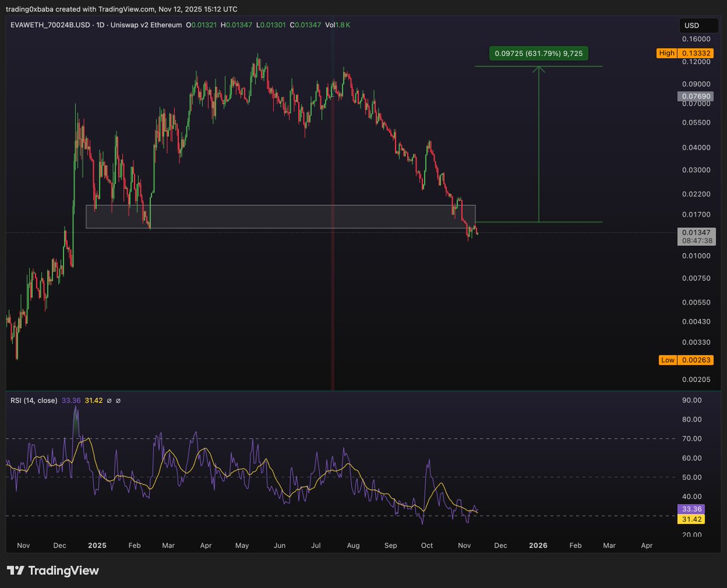Click the Uniswap v2 Ethereum exchange label
727x588 pixels.
pos(147,25)
